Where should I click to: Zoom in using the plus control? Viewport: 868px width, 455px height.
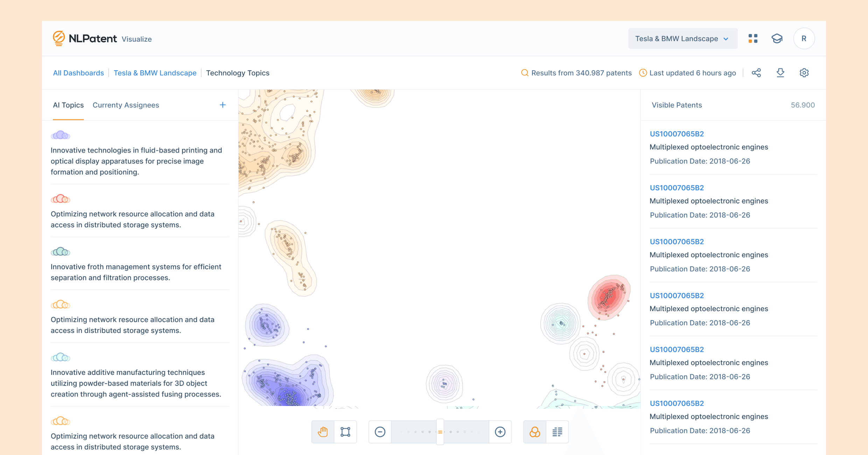(500, 432)
